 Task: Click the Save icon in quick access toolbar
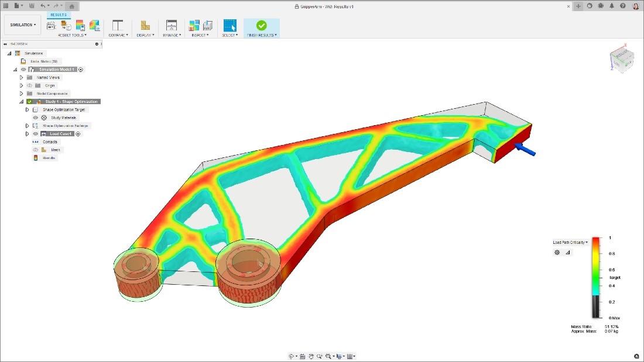pos(32,5)
